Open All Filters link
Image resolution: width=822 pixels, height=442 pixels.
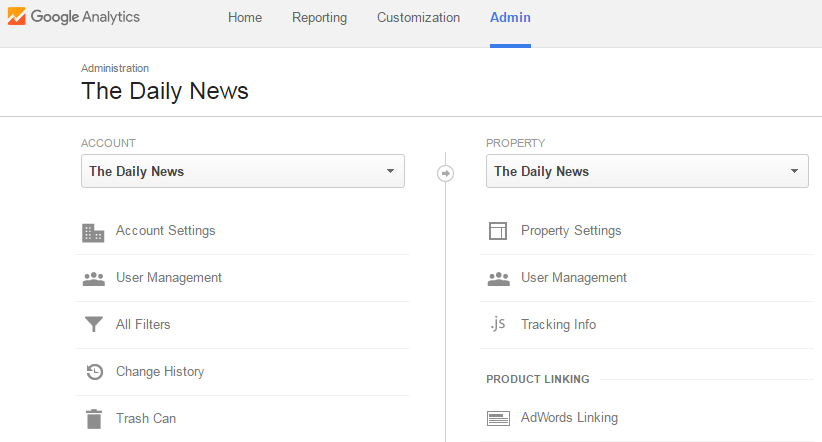pos(143,324)
